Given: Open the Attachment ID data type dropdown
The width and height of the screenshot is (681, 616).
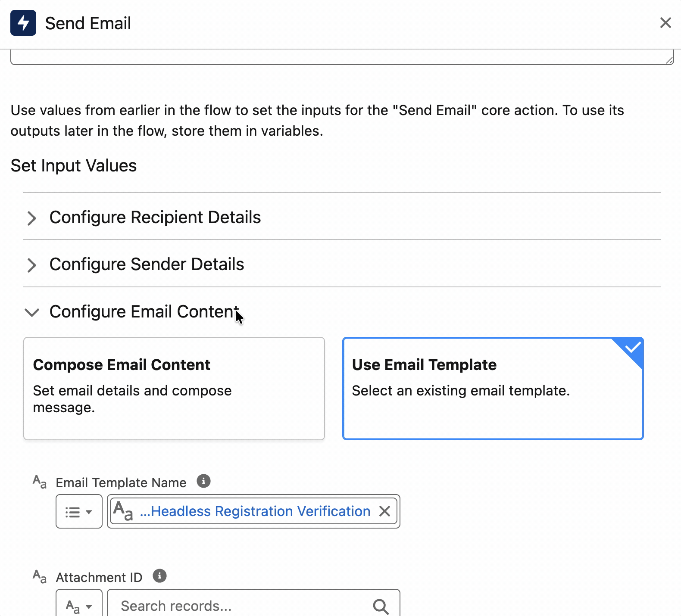Looking at the screenshot, I should coord(79,606).
